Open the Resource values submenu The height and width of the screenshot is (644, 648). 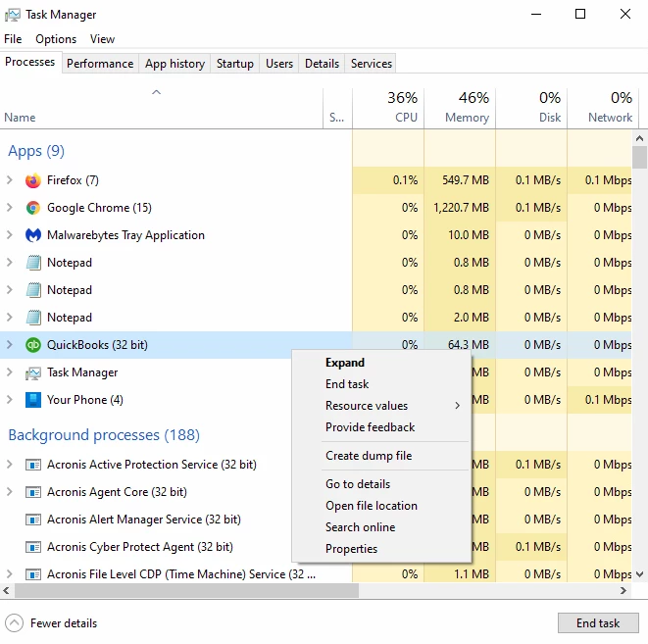point(382,406)
